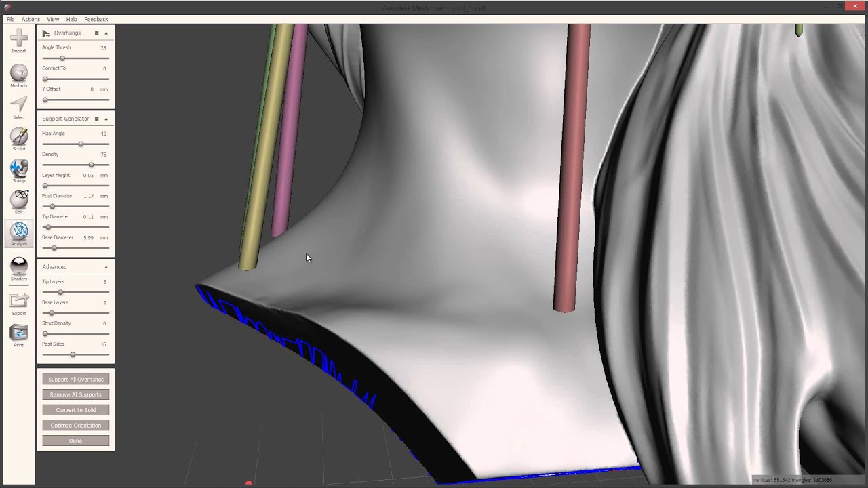The height and width of the screenshot is (488, 868).
Task: Open the Shaders tool
Action: coord(19,268)
